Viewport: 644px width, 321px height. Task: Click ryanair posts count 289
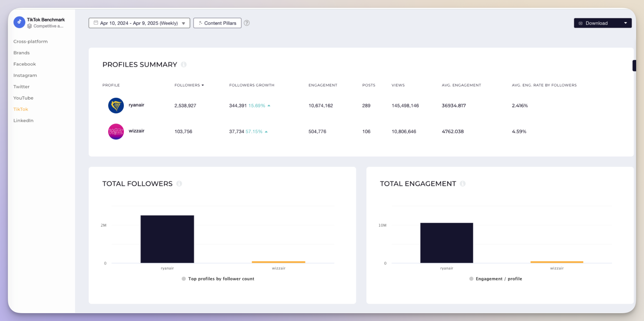366,106
